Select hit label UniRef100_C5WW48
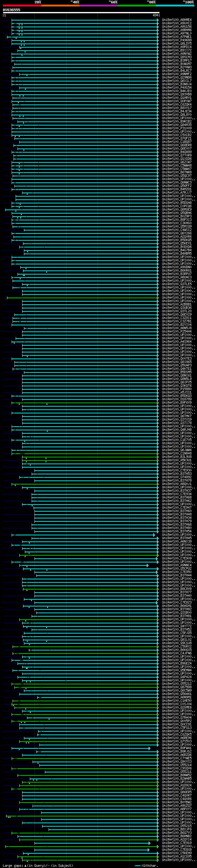197x868 pixels. 177,165
